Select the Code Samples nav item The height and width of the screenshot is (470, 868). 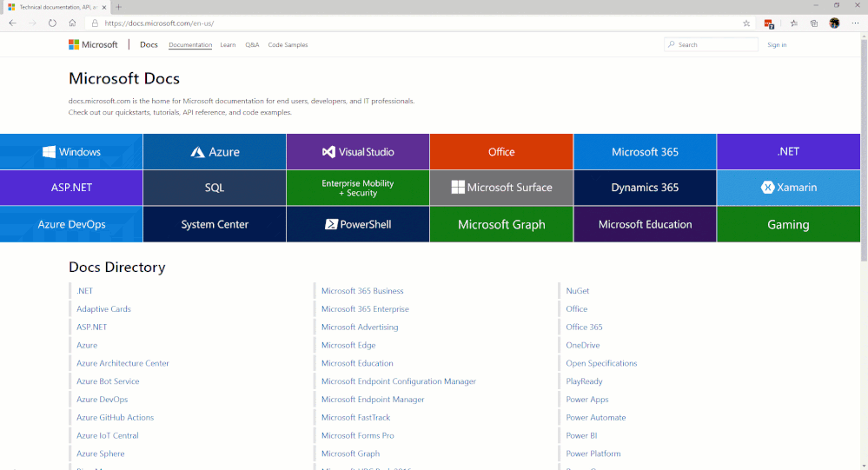point(288,45)
